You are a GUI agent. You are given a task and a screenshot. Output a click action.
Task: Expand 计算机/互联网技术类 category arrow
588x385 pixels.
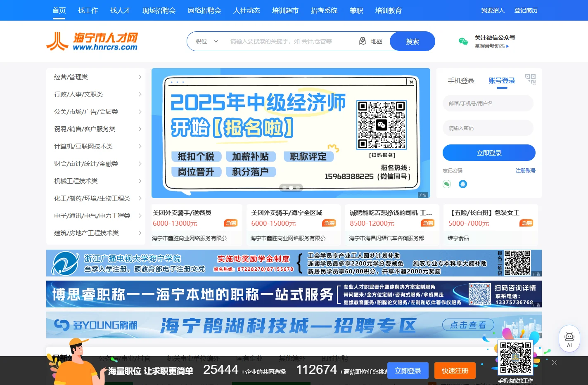click(x=140, y=146)
